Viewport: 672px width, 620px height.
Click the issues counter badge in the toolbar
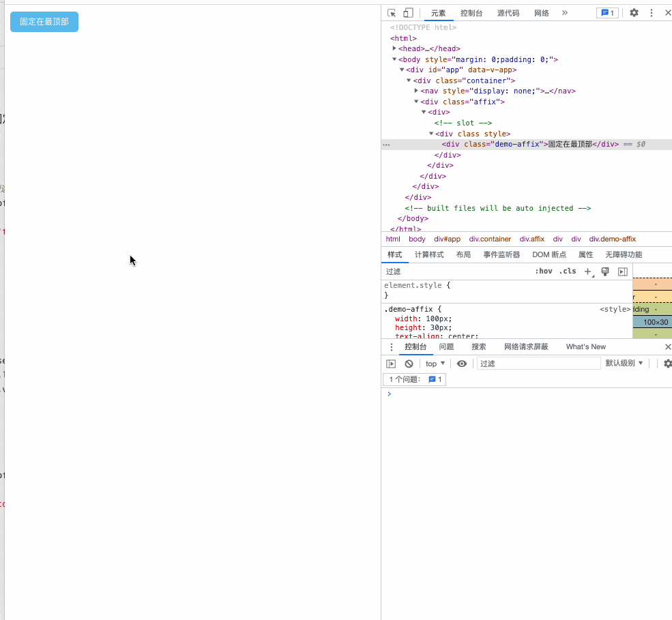coord(607,13)
